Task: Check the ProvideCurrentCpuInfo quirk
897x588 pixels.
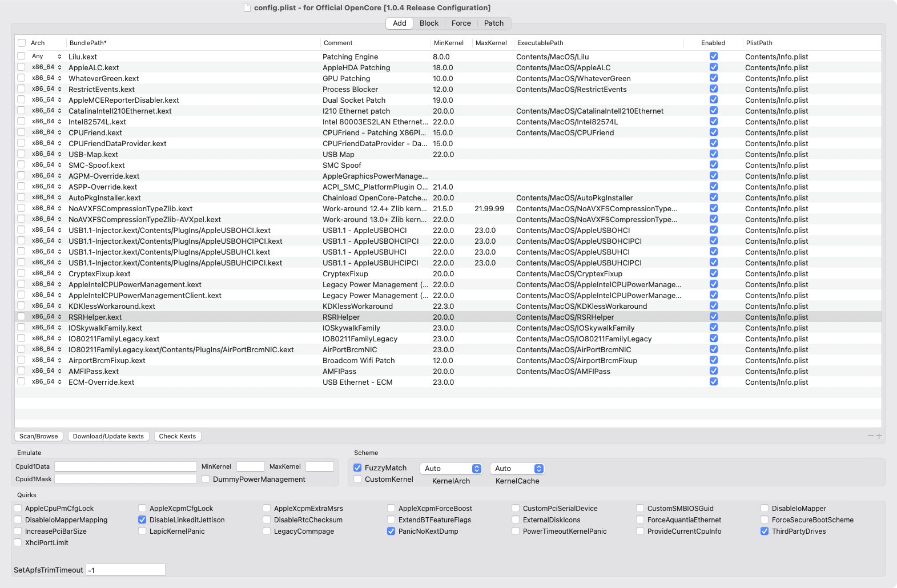Action: click(x=640, y=531)
